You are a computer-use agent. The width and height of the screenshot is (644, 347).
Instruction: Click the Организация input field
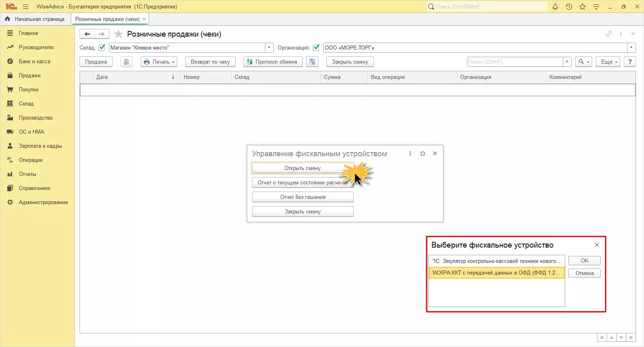click(476, 48)
